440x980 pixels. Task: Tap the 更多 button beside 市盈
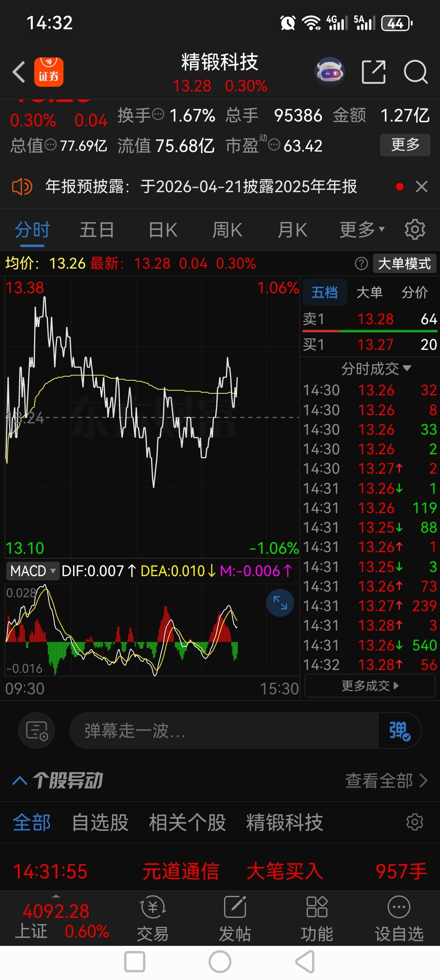(x=405, y=145)
